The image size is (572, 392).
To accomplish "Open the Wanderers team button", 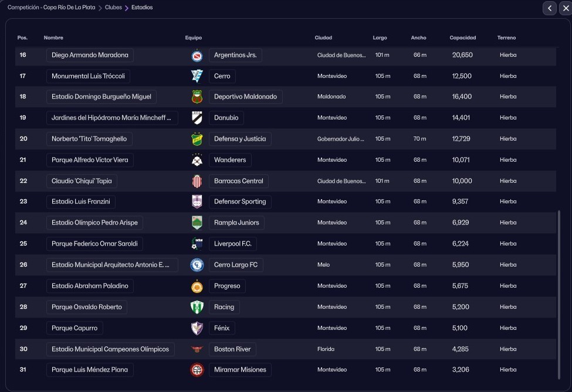I will pos(230,160).
